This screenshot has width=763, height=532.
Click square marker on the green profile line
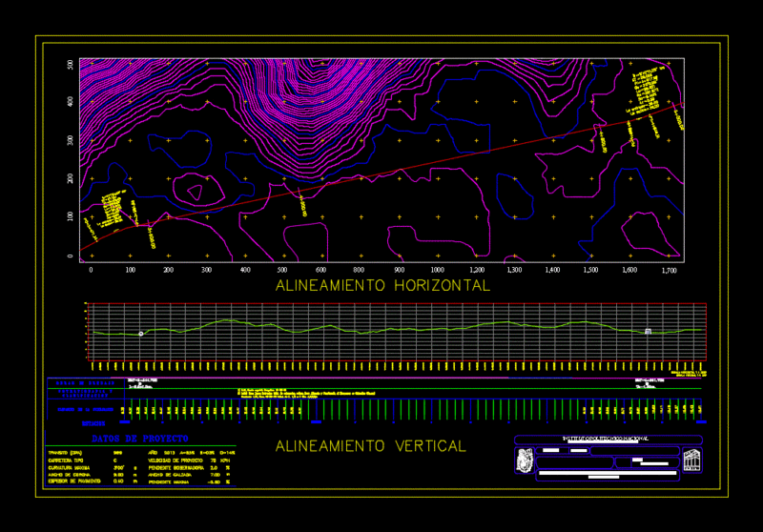pyautogui.click(x=648, y=332)
